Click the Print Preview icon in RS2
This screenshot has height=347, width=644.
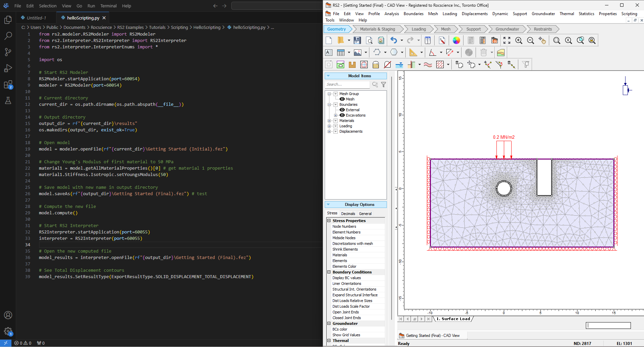369,41
